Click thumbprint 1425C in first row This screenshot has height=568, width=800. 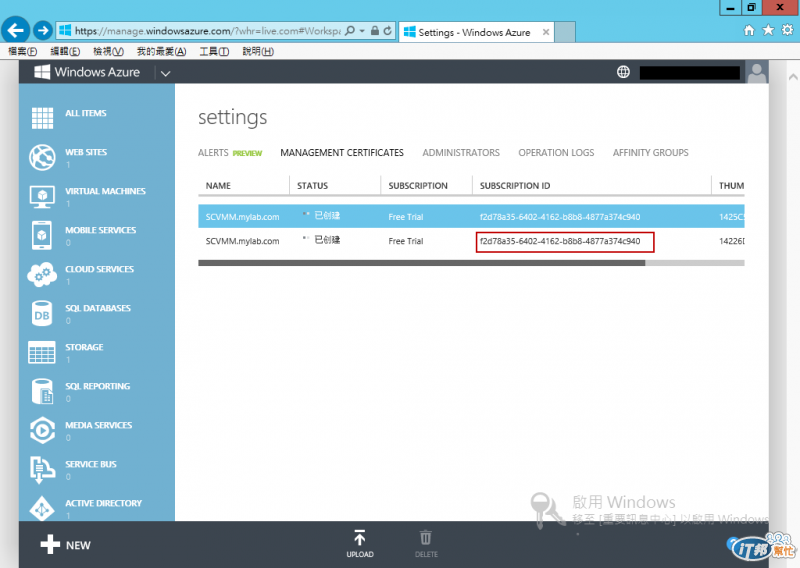(x=731, y=217)
